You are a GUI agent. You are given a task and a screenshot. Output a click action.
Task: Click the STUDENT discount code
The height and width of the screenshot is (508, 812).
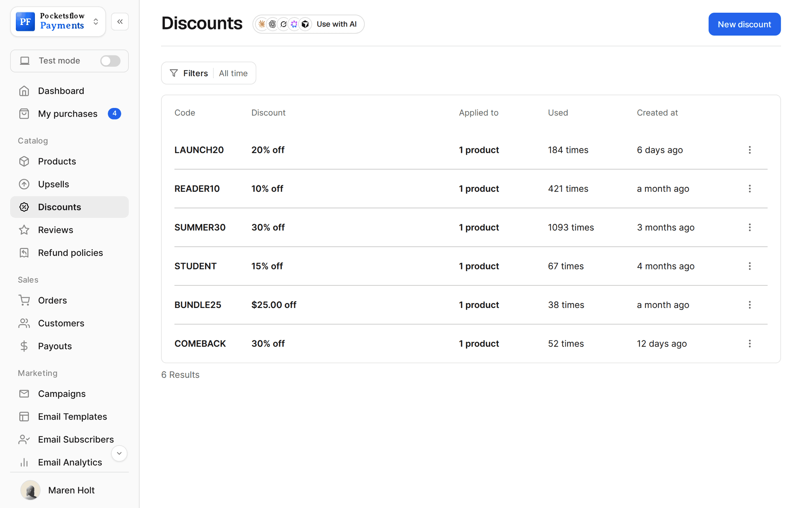click(195, 266)
